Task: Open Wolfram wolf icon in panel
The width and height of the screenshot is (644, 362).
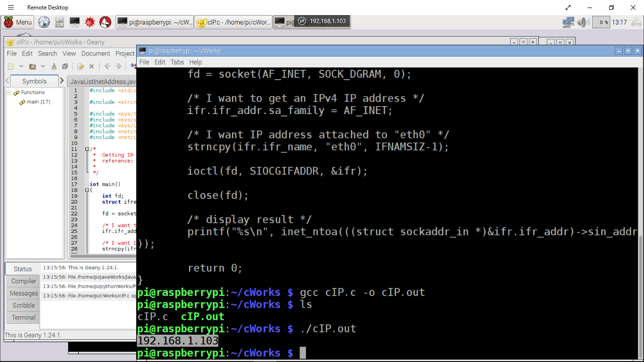Action: click(x=105, y=22)
